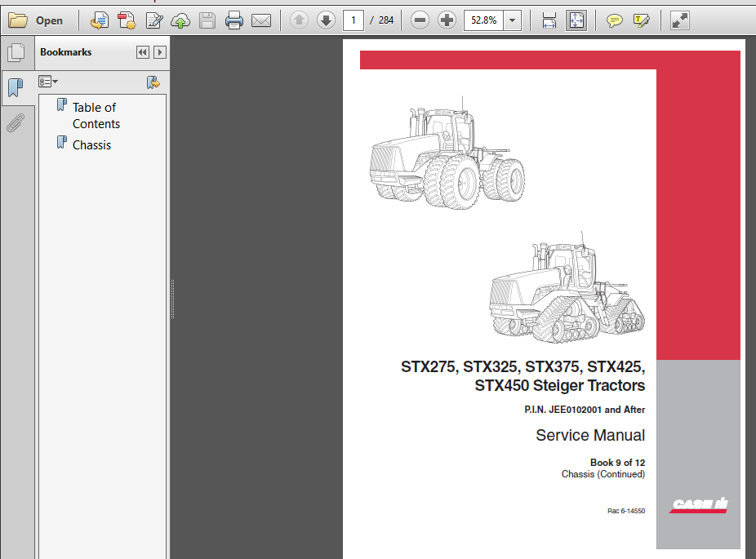The width and height of the screenshot is (756, 559).
Task: Click the upload to cloud icon
Action: pos(180,20)
